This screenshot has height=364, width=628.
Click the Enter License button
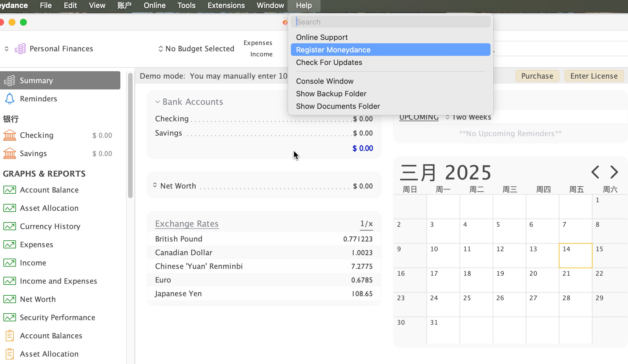[594, 76]
